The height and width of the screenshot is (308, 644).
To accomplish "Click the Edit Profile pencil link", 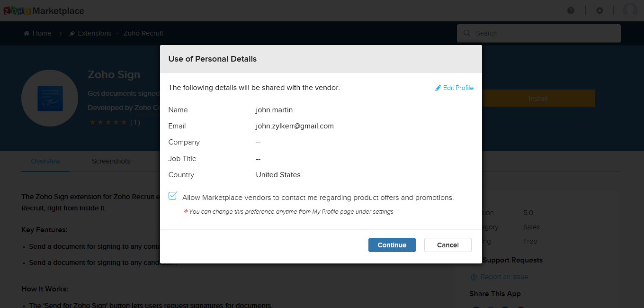I will (454, 88).
